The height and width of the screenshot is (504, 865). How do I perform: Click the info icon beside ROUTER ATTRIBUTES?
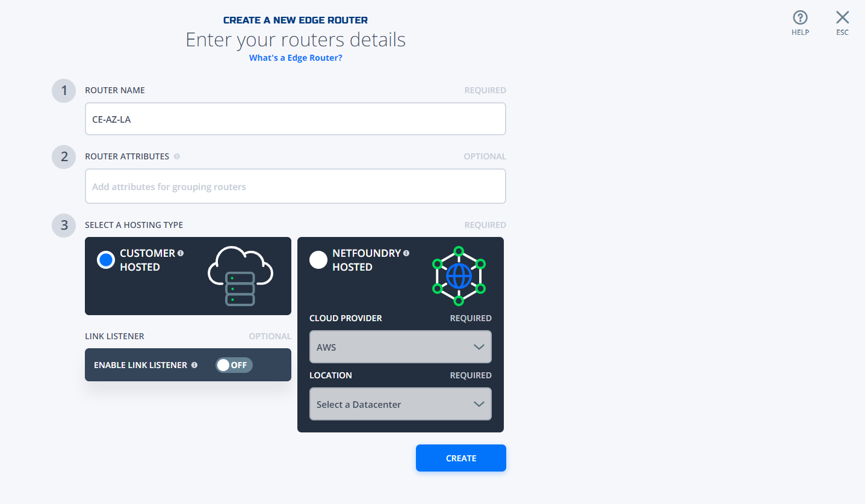click(176, 156)
